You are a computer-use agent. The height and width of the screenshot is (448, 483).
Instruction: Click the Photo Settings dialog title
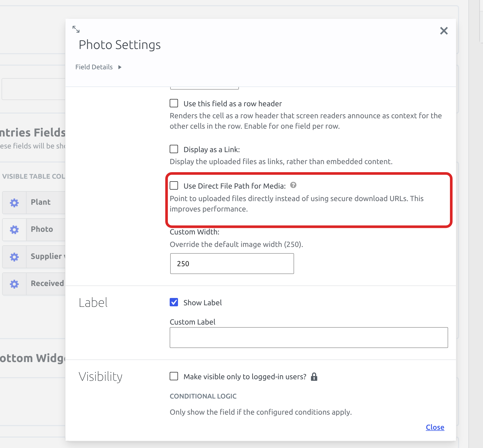[120, 45]
